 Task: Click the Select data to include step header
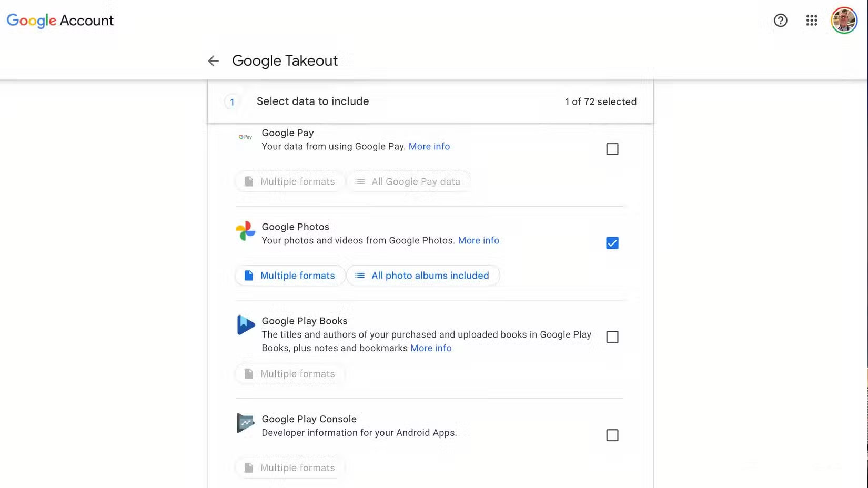tap(312, 101)
